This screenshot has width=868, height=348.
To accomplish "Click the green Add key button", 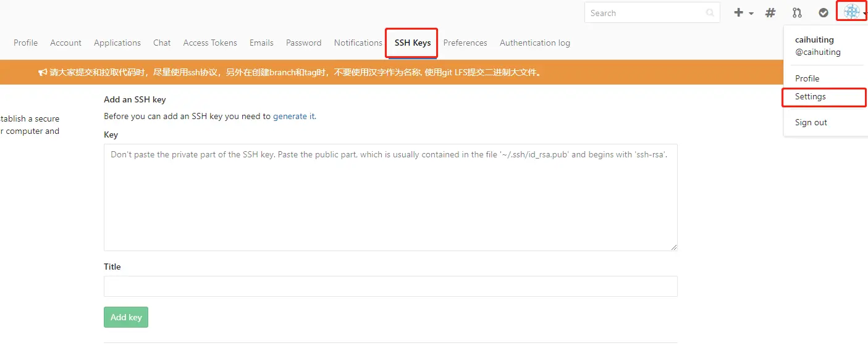I will [x=126, y=317].
